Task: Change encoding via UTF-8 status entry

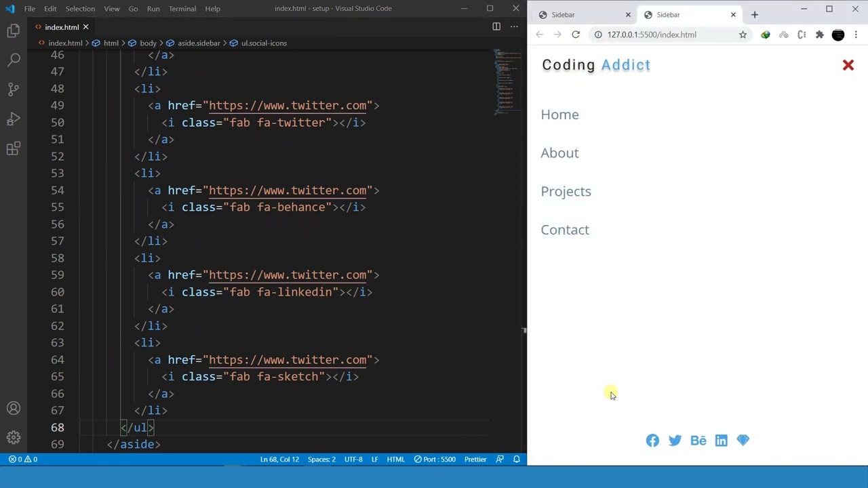Action: pos(353,460)
